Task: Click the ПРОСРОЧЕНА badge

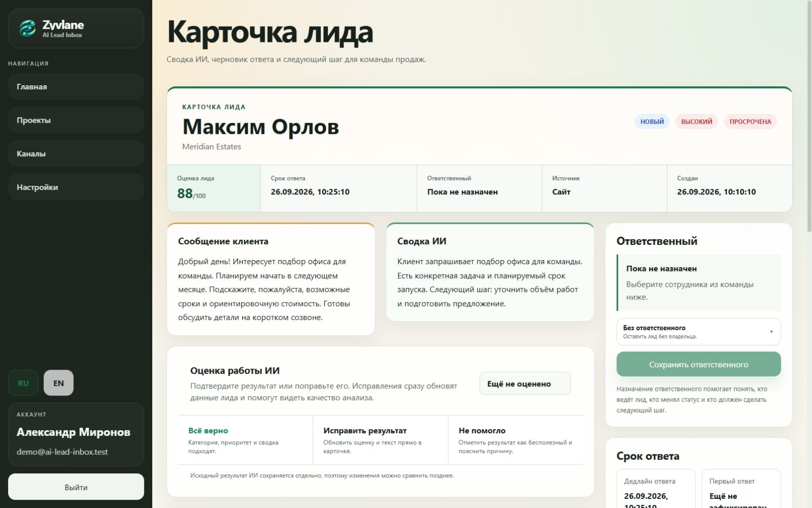Action: click(750, 122)
